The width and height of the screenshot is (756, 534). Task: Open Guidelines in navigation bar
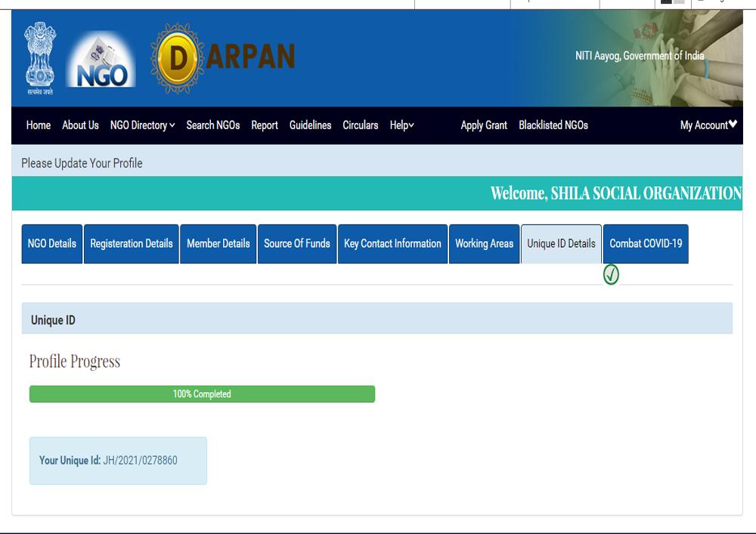[311, 125]
